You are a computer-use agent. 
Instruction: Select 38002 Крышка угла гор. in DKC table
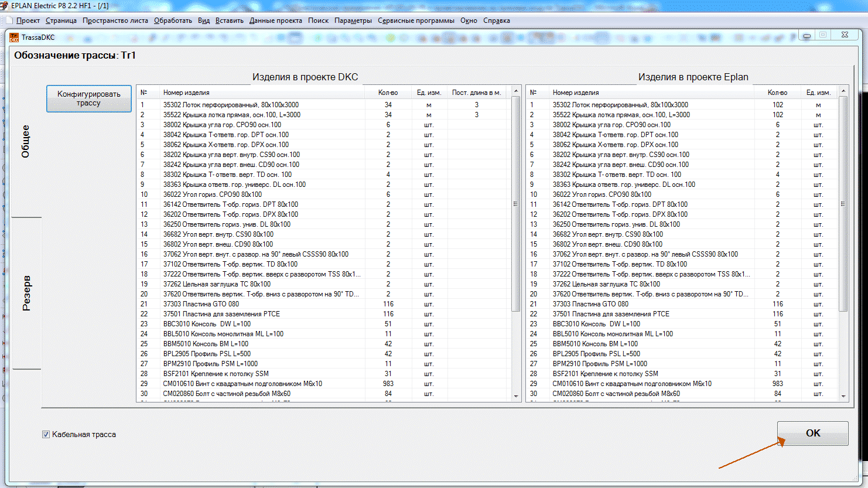coord(324,125)
